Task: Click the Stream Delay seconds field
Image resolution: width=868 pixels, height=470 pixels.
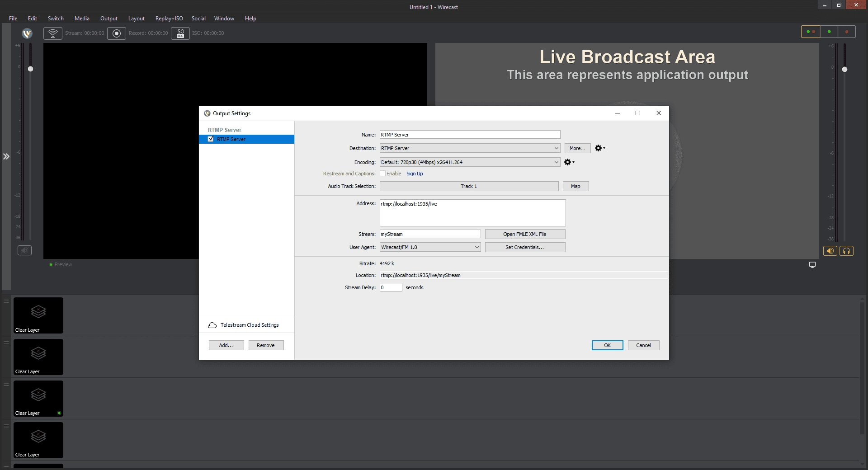Action: (x=391, y=287)
